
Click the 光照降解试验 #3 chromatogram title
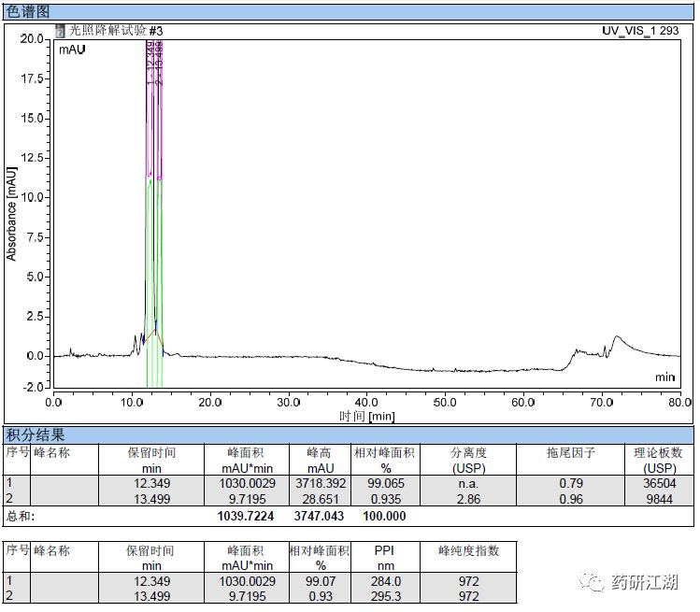(x=116, y=31)
